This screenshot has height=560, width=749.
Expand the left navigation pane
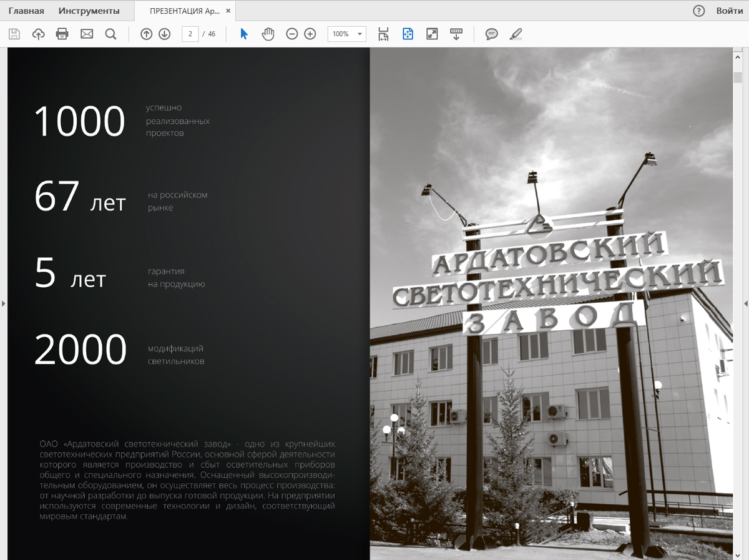tap(3, 303)
